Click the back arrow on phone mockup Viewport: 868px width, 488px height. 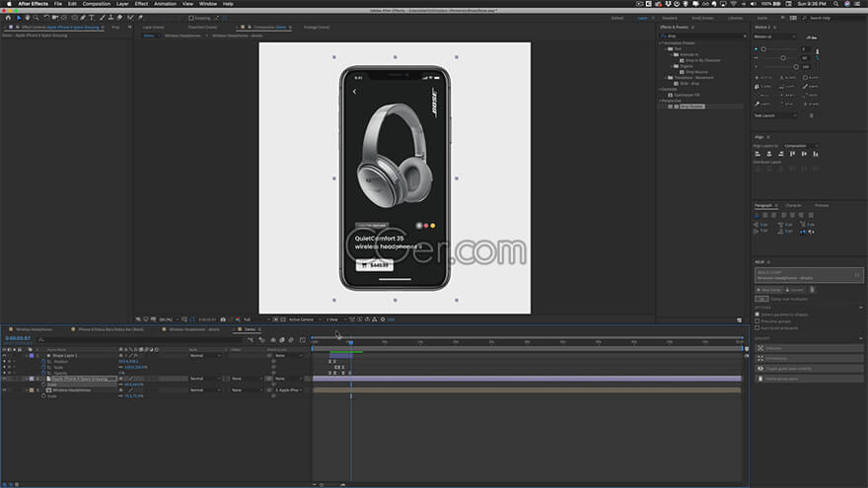354,92
